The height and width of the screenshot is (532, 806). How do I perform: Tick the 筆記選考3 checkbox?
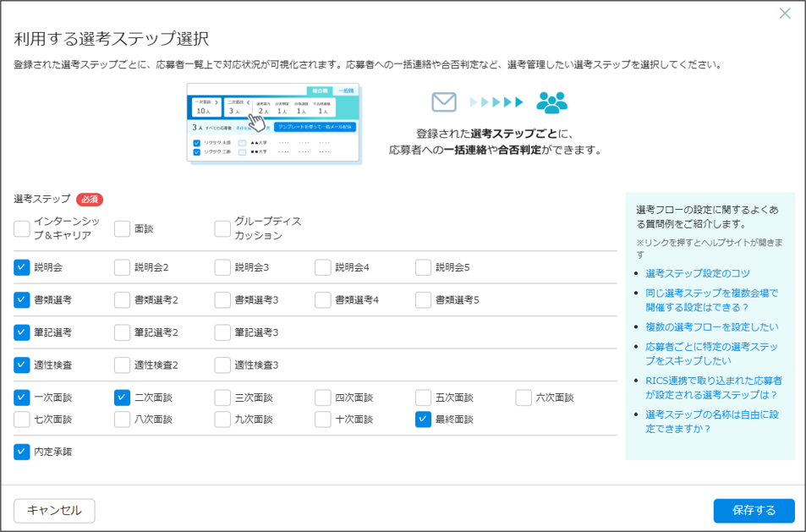pos(222,332)
